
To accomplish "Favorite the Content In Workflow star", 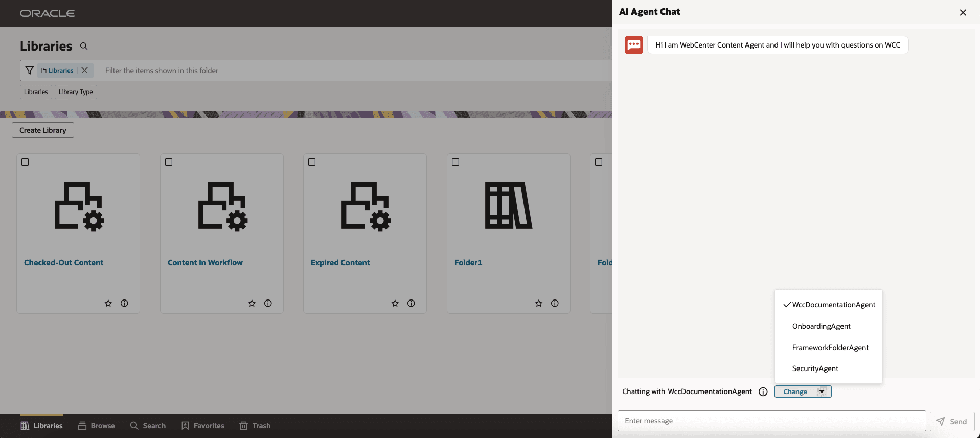I will pos(252,303).
